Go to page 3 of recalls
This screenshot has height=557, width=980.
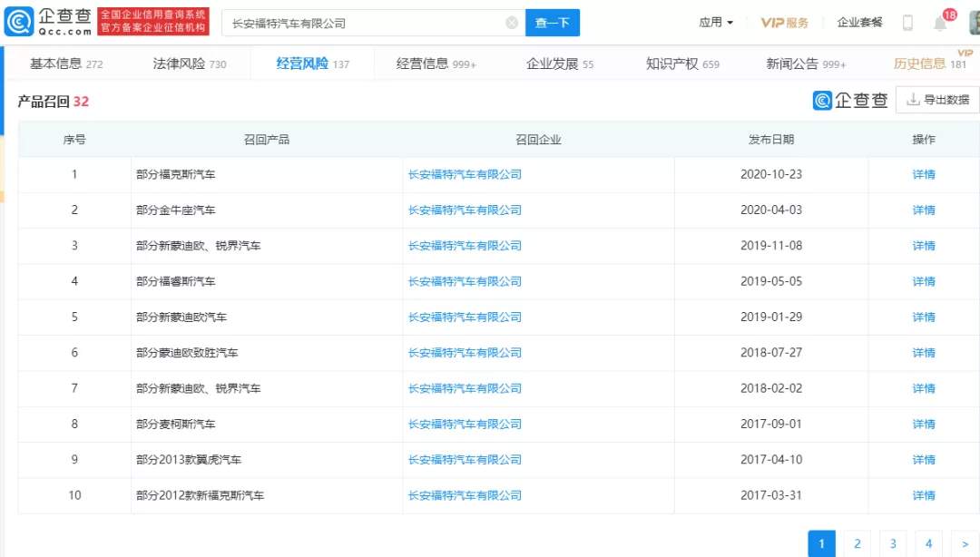893,543
